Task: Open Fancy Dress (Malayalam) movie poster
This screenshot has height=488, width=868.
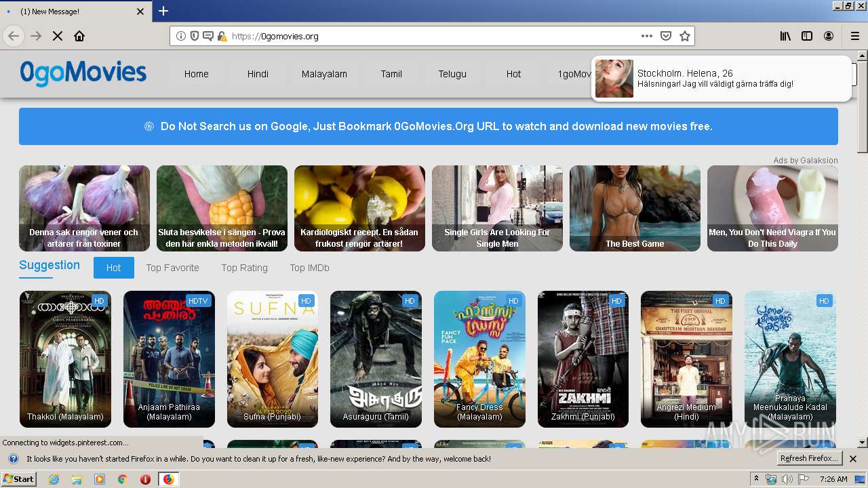Action: point(479,359)
